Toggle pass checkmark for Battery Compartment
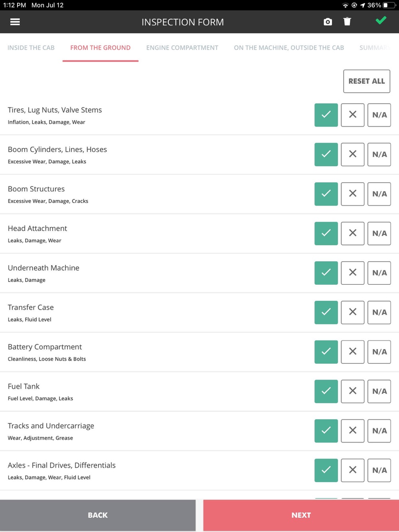This screenshot has width=399, height=532. pos(326,352)
